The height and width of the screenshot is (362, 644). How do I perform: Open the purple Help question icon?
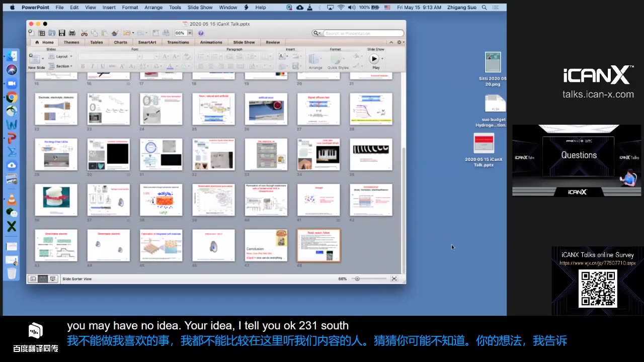(201, 33)
